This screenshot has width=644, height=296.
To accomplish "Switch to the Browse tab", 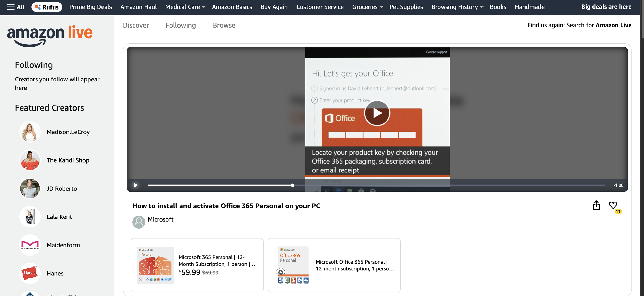I will coord(224,25).
